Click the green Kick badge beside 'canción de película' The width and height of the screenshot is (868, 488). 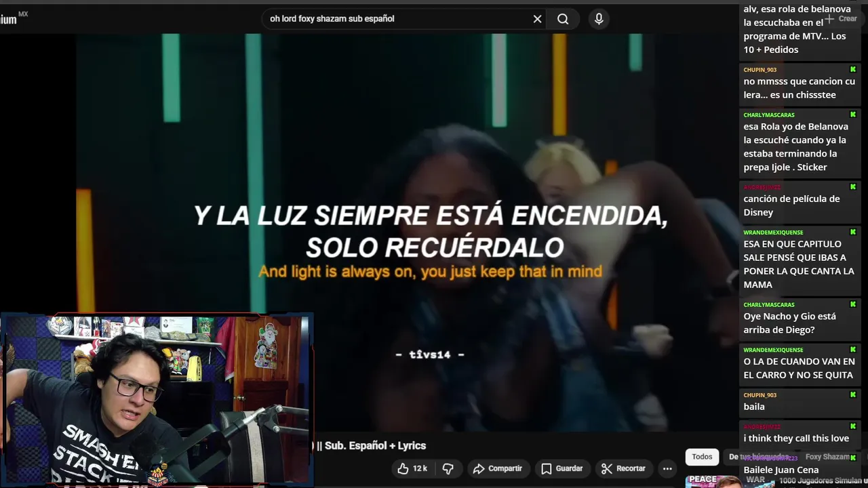pos(852,187)
